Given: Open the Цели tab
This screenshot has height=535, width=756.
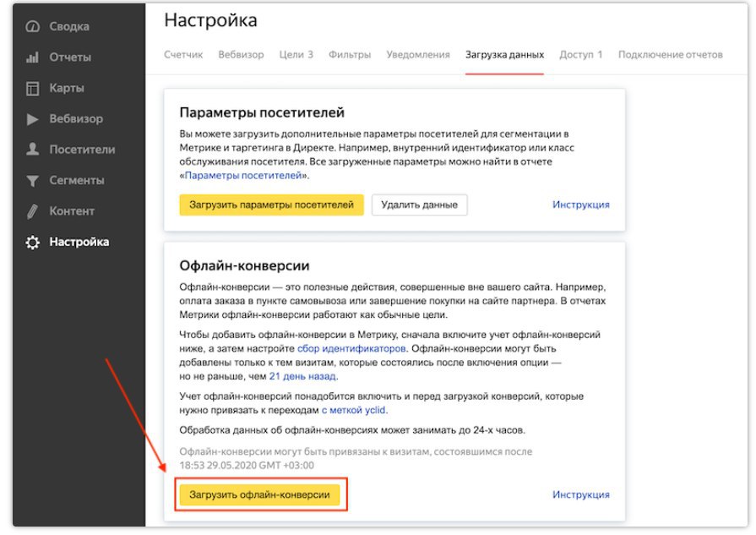Looking at the screenshot, I should [x=296, y=55].
